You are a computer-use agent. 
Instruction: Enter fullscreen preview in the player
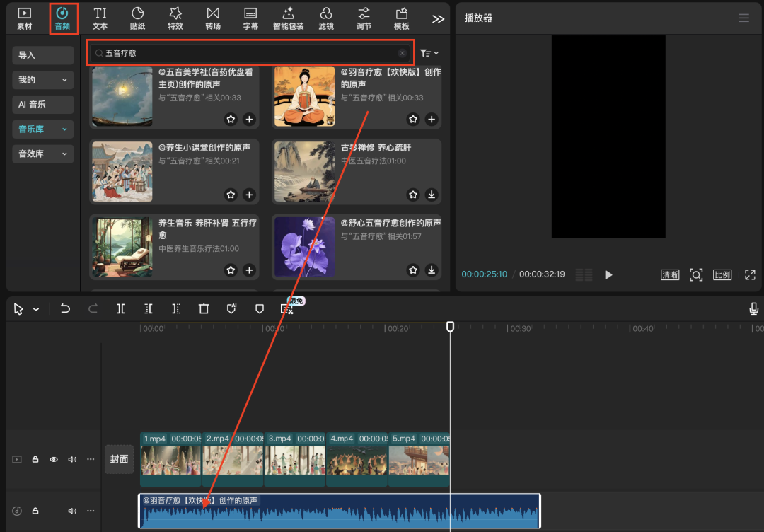pyautogui.click(x=750, y=274)
